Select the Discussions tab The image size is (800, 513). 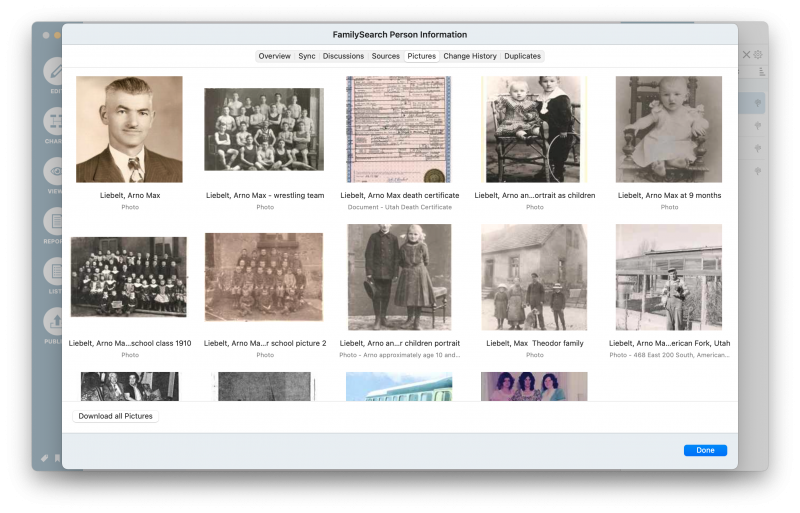(x=343, y=56)
